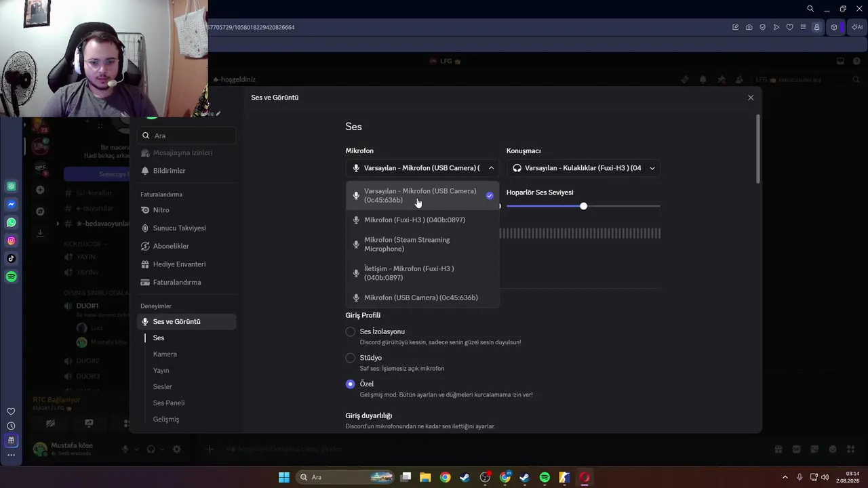The height and width of the screenshot is (488, 868).
Task: Open the Konuşmacı output device dropdown
Action: pos(583,168)
